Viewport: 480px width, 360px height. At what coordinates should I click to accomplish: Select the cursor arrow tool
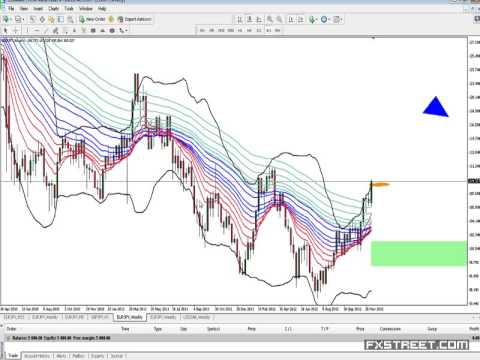5,30
